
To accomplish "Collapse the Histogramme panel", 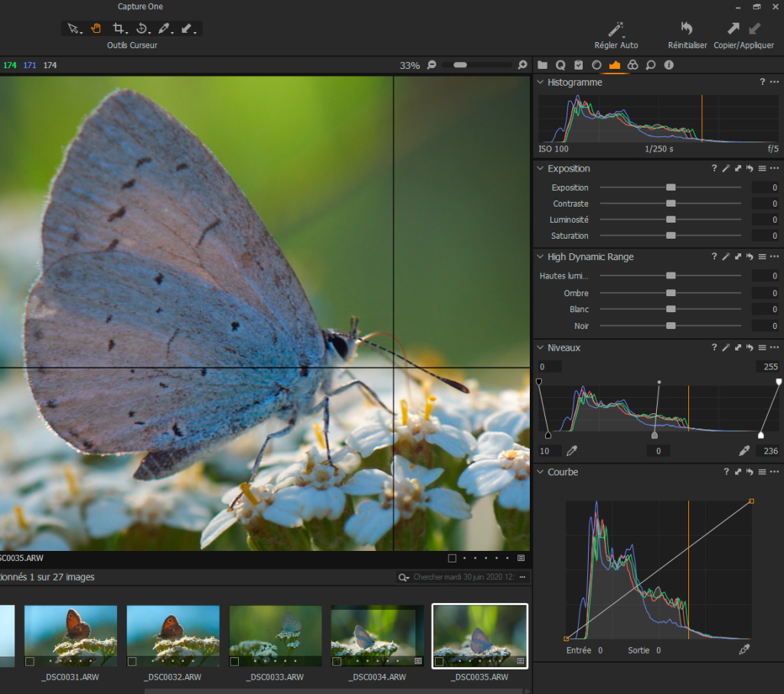I will (540, 82).
